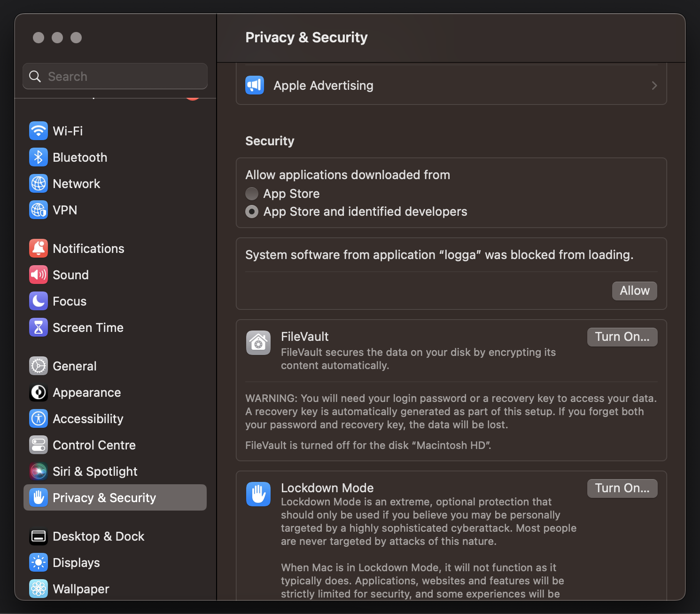Click the VPN sidebar icon
The width and height of the screenshot is (700, 614).
[38, 210]
